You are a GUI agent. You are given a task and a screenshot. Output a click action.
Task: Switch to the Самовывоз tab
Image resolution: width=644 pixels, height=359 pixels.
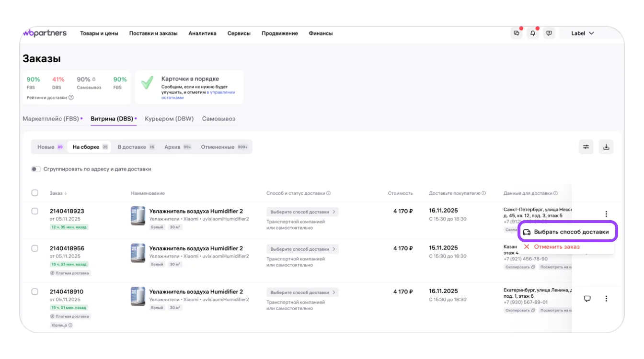pyautogui.click(x=218, y=119)
